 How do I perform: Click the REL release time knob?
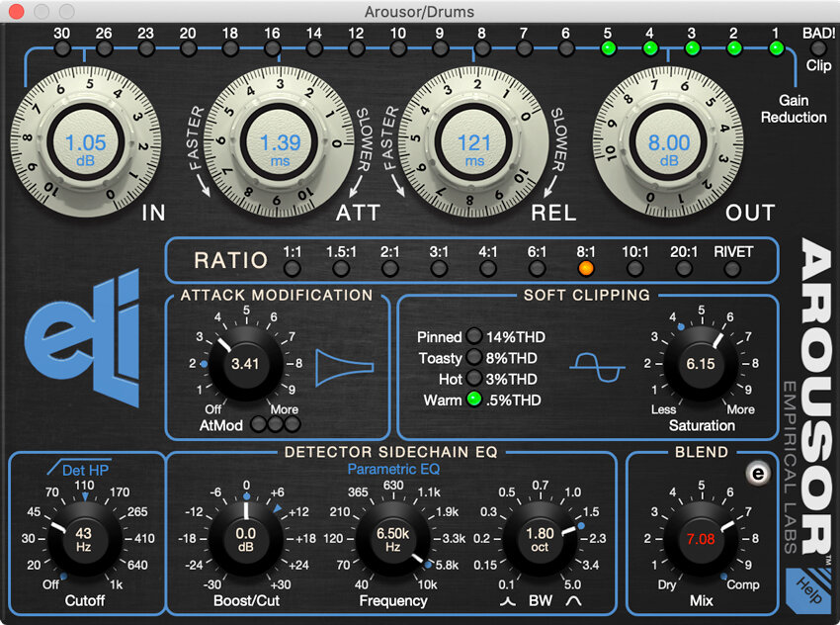click(474, 142)
